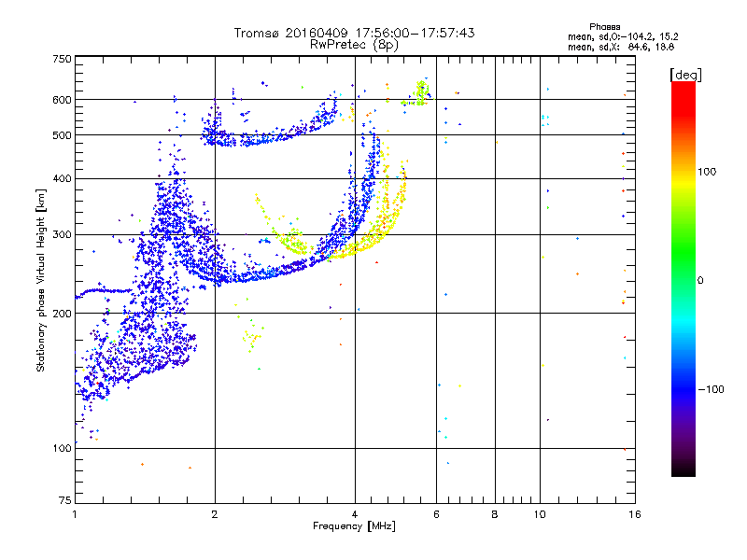The height and width of the screenshot is (560, 747).
Task: Click the green-yellow cluster above 600 km near 5.5 MHz
Action: pos(420,93)
